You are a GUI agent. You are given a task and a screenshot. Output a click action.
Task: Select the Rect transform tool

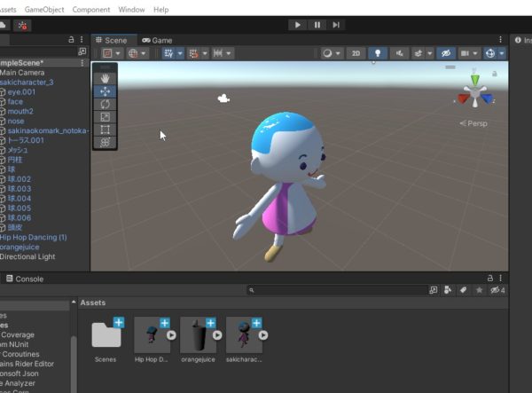106,130
